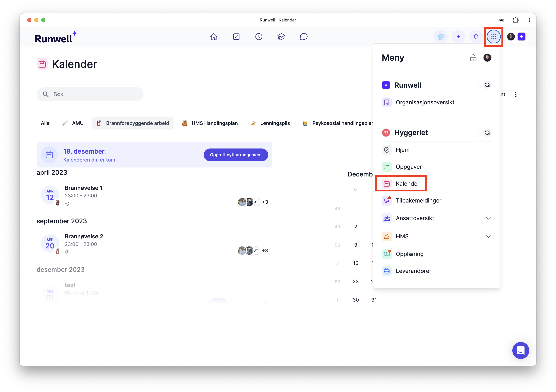
Task: Open Organisasjonsoversikt in menu
Action: click(436, 102)
